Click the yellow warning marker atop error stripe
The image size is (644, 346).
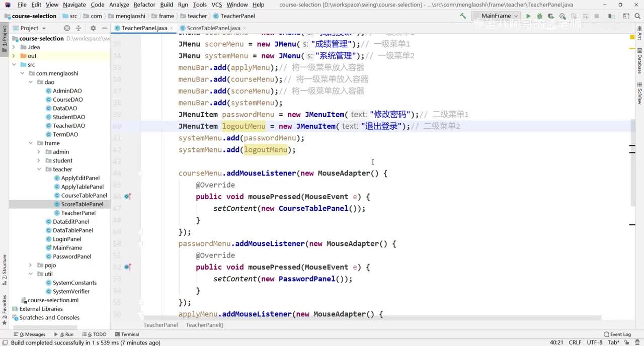click(632, 37)
